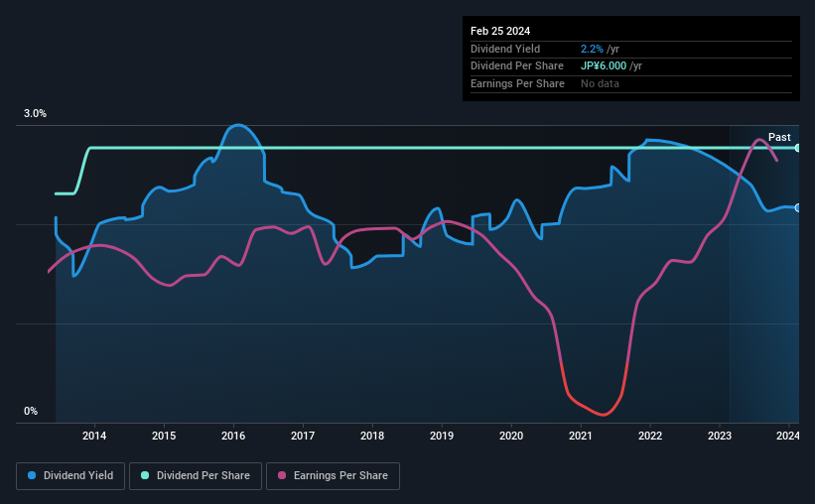Select the 2016 tick on the time axis

233,436
